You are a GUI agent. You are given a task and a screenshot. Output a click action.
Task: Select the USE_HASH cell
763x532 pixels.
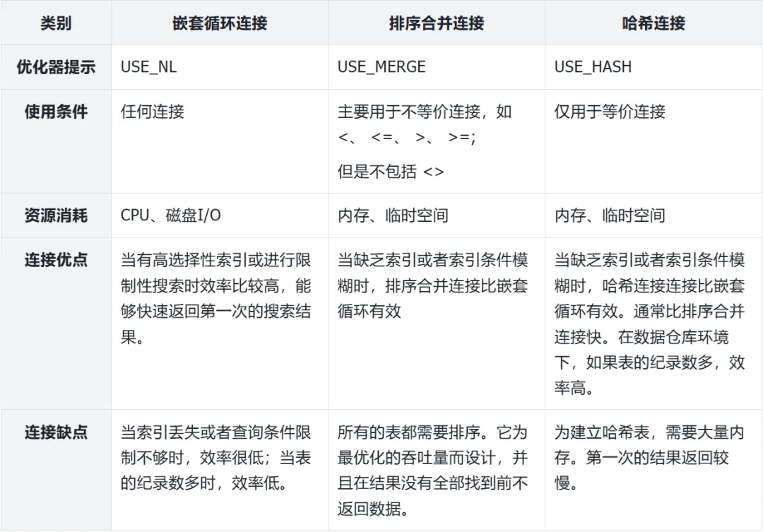coord(593,67)
